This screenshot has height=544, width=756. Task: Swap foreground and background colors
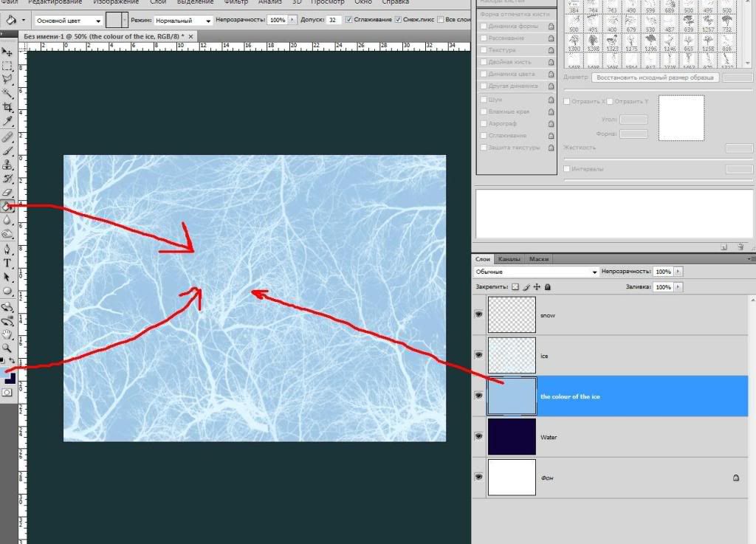(x=12, y=360)
